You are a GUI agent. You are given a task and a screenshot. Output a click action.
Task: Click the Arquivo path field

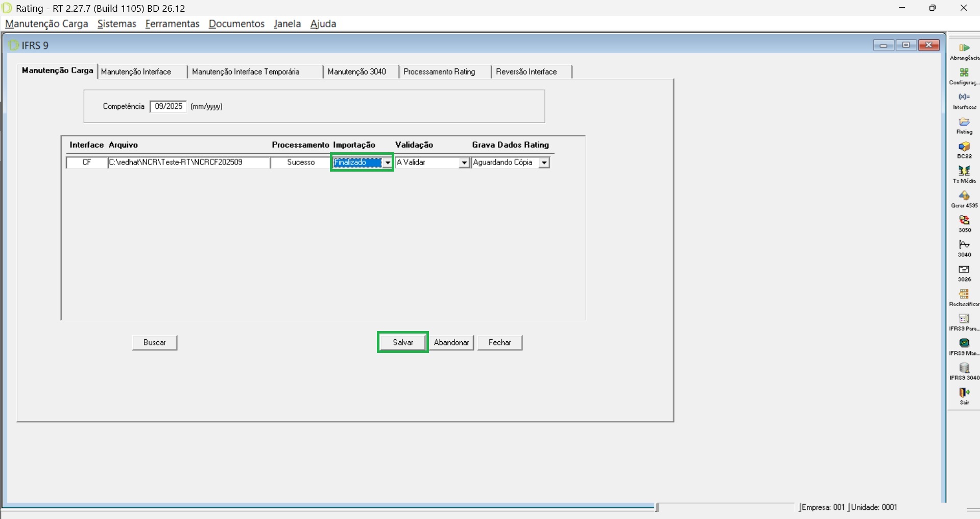click(188, 162)
